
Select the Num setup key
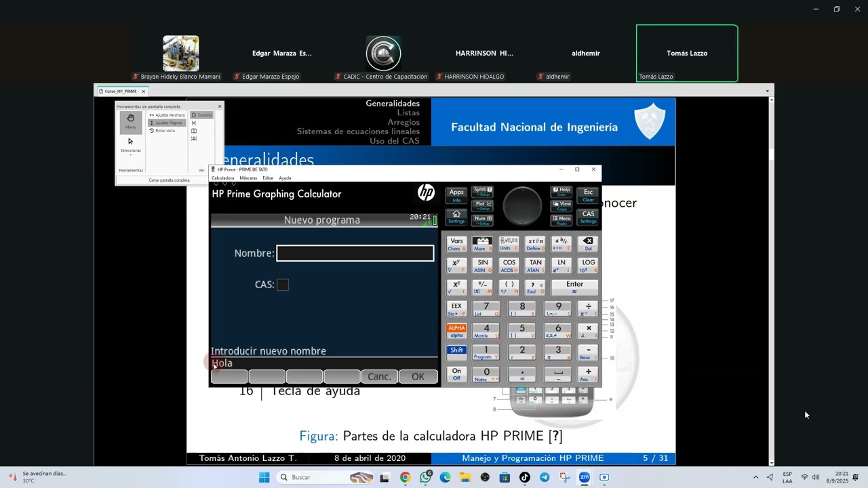(x=482, y=220)
